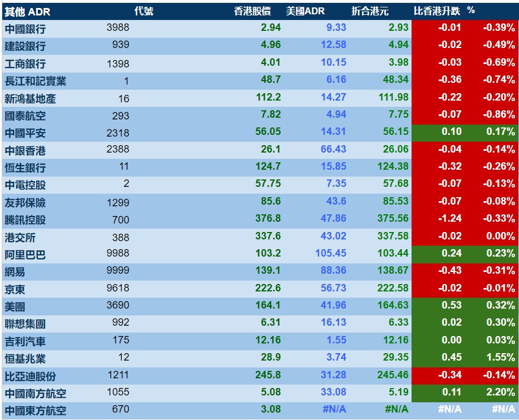The image size is (519, 420).
Task: Click Hong Kong price 3.08
Action: (x=271, y=409)
